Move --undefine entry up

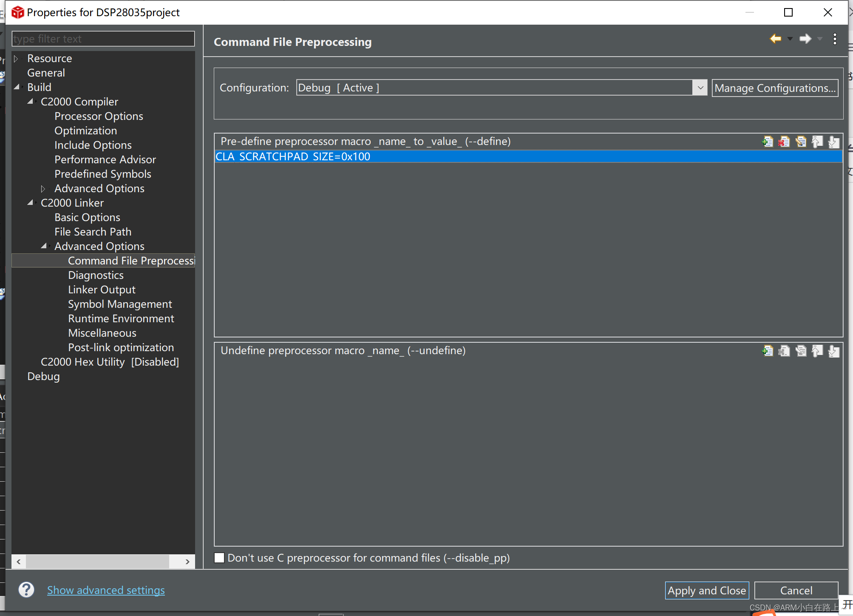[x=817, y=351]
